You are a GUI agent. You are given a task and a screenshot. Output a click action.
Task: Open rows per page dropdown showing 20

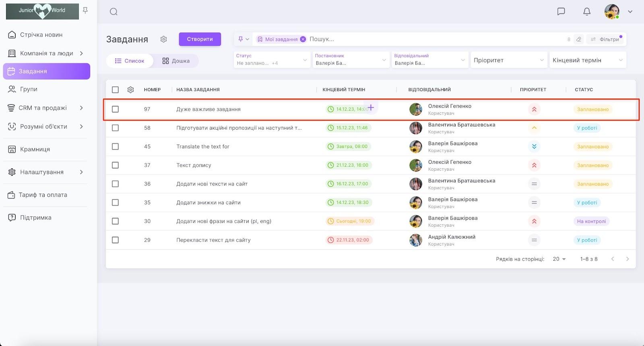point(559,259)
